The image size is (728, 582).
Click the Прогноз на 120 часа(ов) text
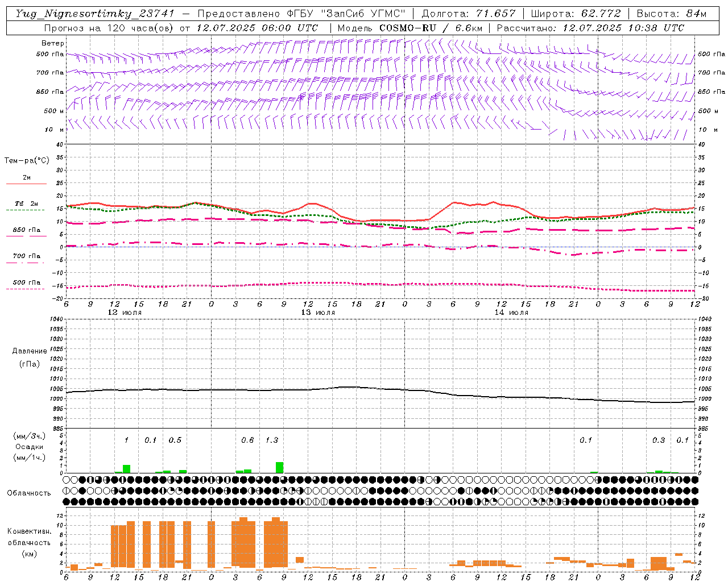(110, 28)
